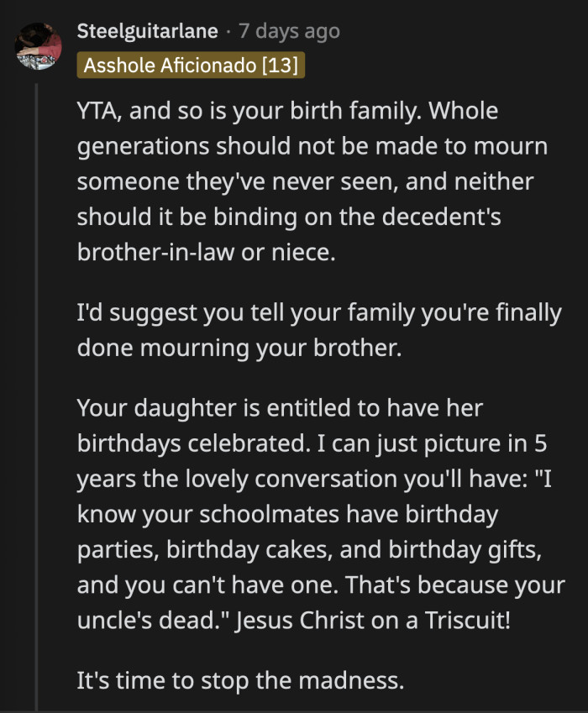
Task: Open Steelguitarlane's profile via the username
Action: pyautogui.click(x=148, y=32)
